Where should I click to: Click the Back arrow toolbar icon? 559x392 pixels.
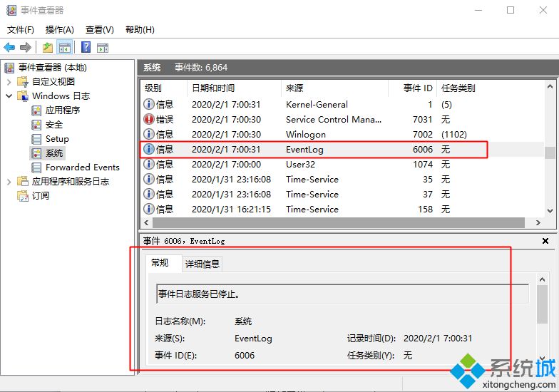tap(9, 47)
